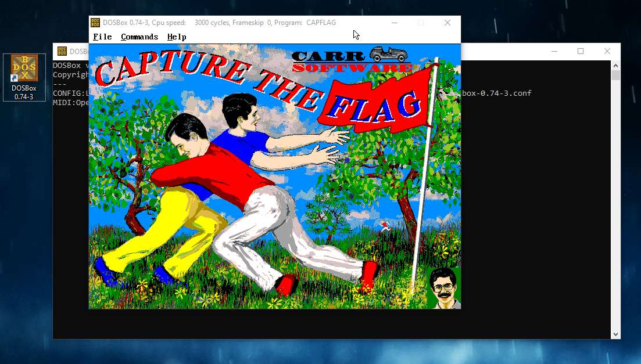The image size is (641, 364).
Task: Minimize the rear DOSBox status window
Action: coord(554,51)
